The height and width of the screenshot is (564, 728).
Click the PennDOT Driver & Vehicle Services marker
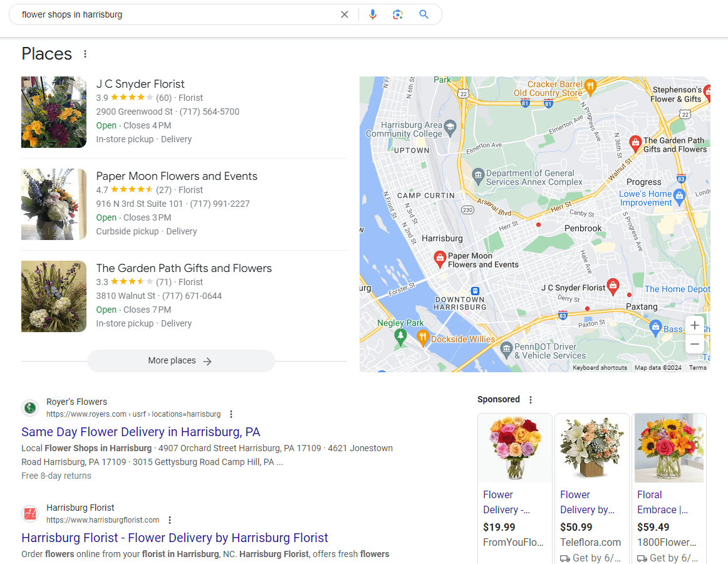(507, 349)
